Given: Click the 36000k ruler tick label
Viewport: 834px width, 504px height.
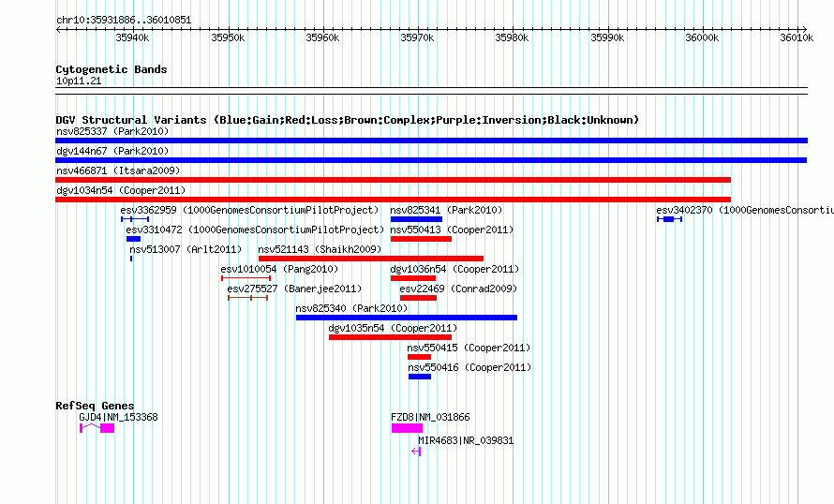Looking at the screenshot, I should pyautogui.click(x=702, y=37).
